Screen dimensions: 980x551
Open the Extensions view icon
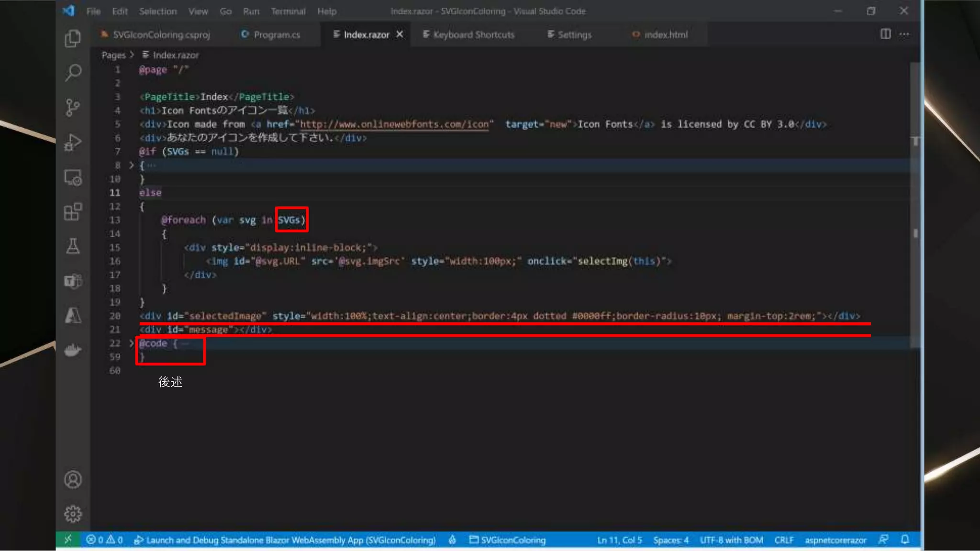[x=73, y=212]
